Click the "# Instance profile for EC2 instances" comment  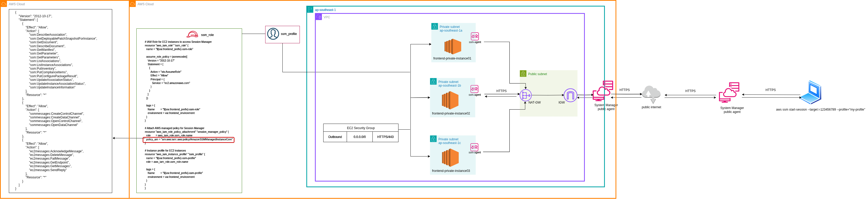coord(165,151)
